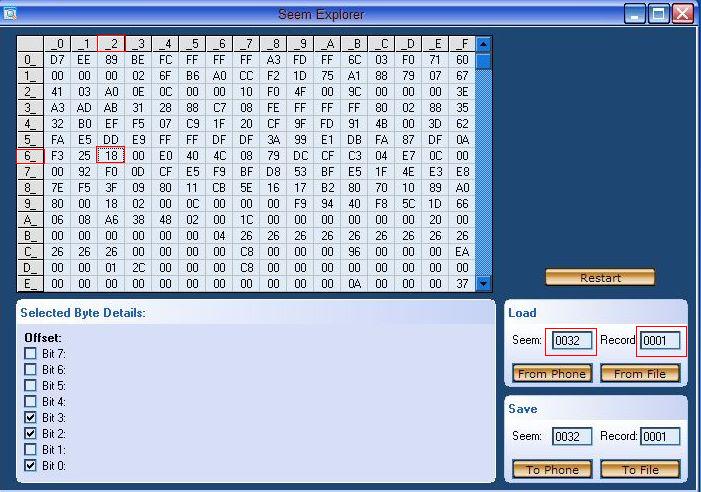The image size is (701, 492).
Task: Maximize the Seem Explorer window
Action: click(x=659, y=14)
